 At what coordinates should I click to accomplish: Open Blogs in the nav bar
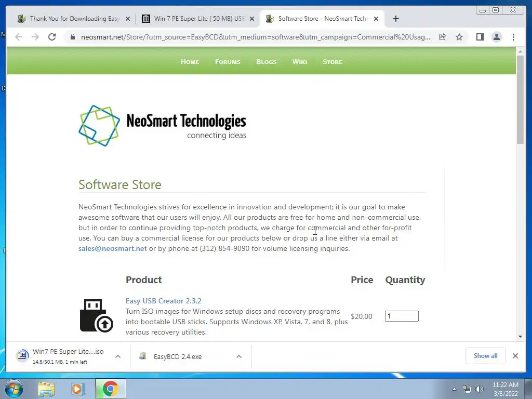(267, 62)
